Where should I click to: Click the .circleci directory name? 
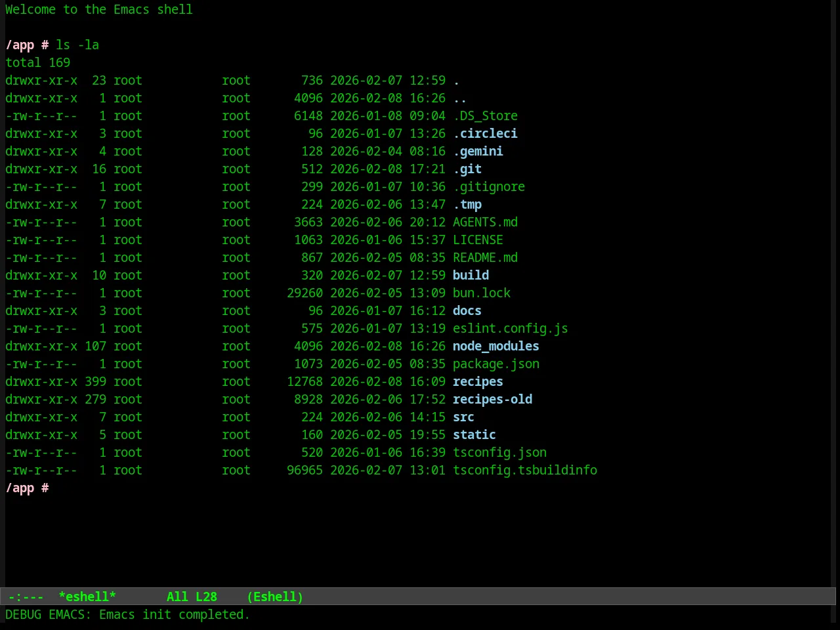click(485, 133)
